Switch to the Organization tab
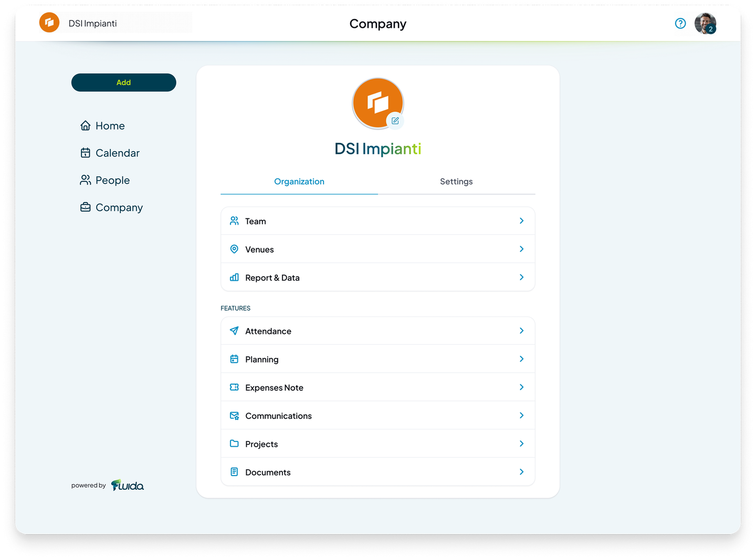Screen dimensions: 756x559 coord(299,182)
